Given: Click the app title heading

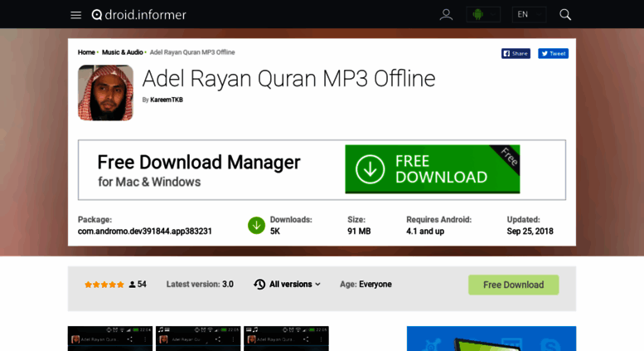Looking at the screenshot, I should click(x=288, y=79).
